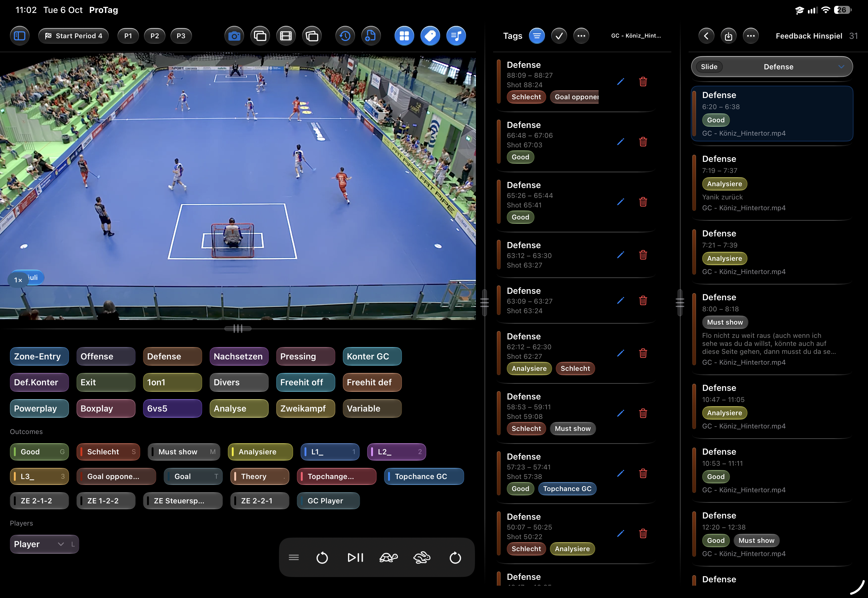Image resolution: width=868 pixels, height=598 pixels.
Task: Toggle the playlist panel button
Action: 456,36
